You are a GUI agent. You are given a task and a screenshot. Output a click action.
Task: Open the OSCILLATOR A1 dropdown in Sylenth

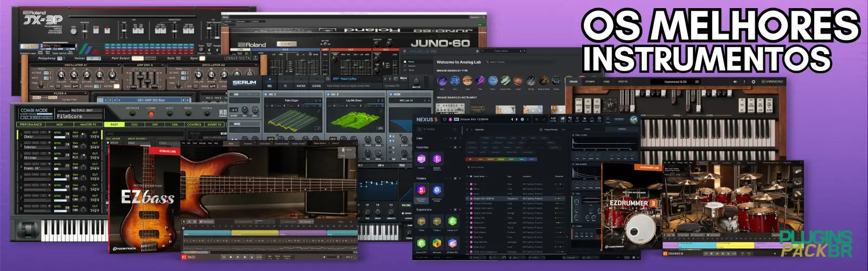[118, 65]
